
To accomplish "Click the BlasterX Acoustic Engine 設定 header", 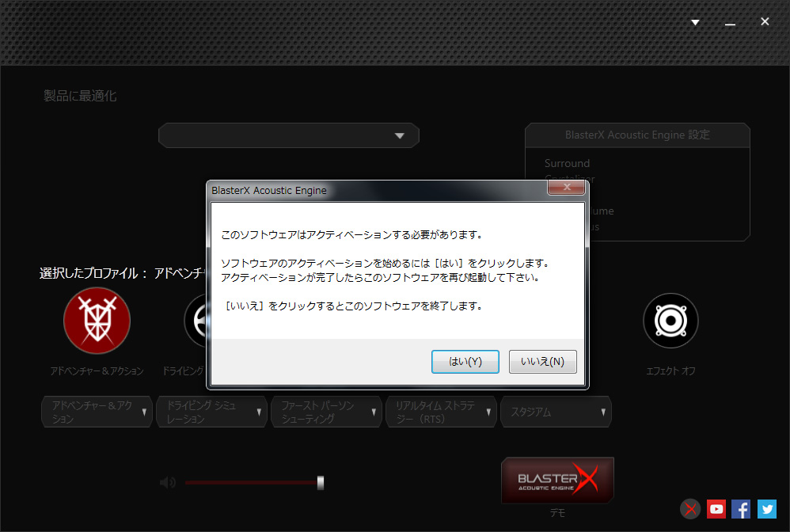I will (637, 135).
